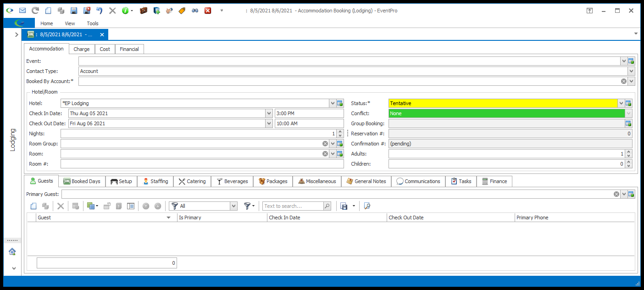Switch to the Cost tab
644x290 pixels.
point(105,49)
